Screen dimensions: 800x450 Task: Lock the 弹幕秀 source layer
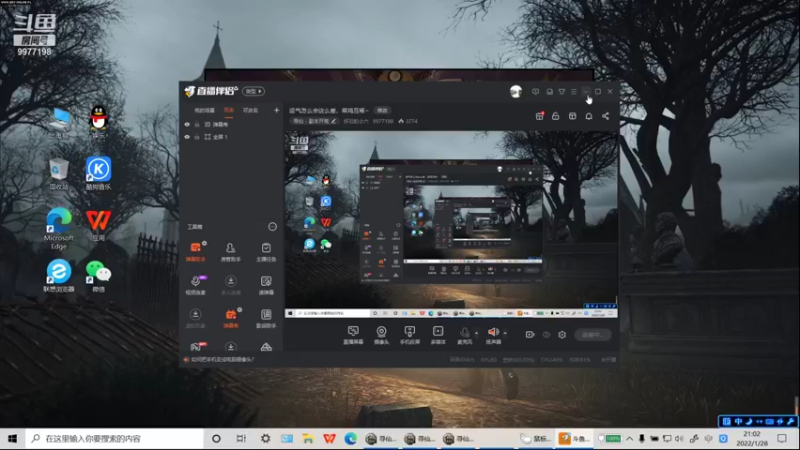pyautogui.click(x=197, y=124)
